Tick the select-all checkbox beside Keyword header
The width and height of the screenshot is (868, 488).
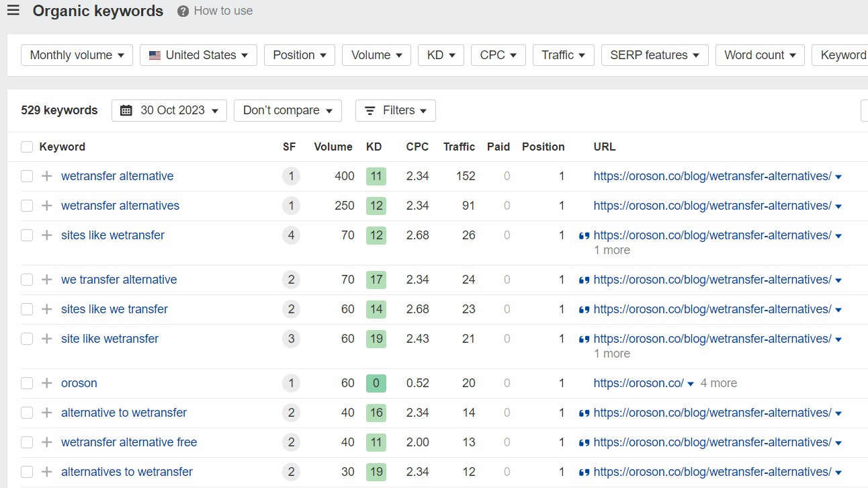click(x=27, y=147)
